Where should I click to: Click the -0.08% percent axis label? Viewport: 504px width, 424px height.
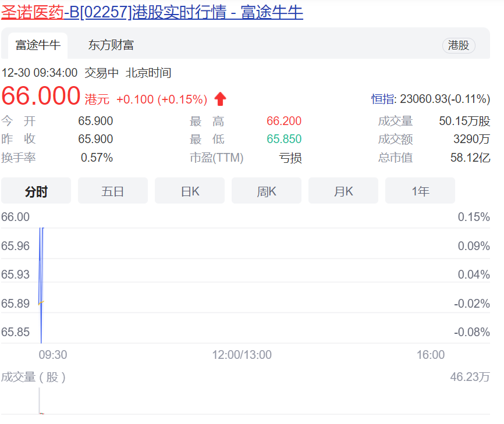[472, 332]
